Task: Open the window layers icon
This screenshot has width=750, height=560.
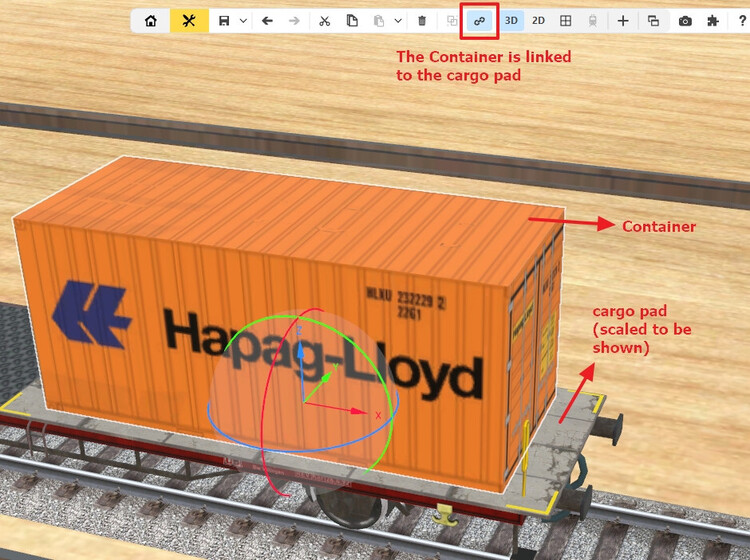Action: 653,21
